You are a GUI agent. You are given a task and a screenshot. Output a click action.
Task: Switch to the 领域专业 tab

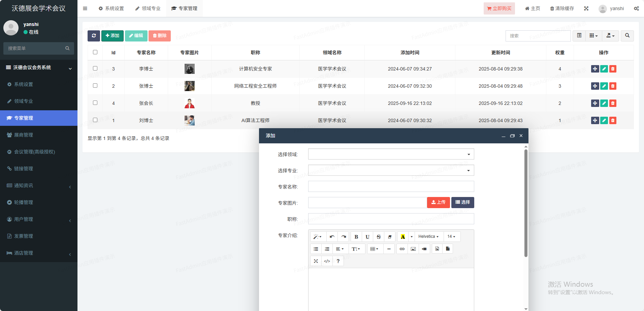coord(148,8)
